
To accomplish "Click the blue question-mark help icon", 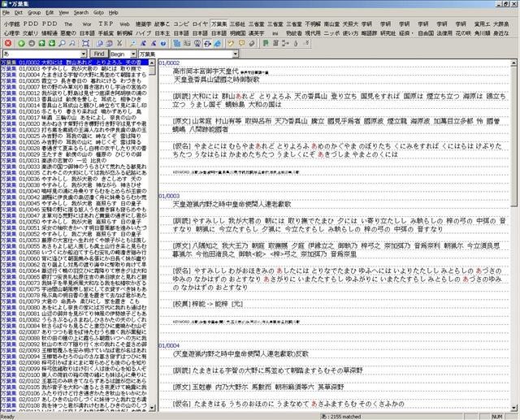I will [x=163, y=43].
